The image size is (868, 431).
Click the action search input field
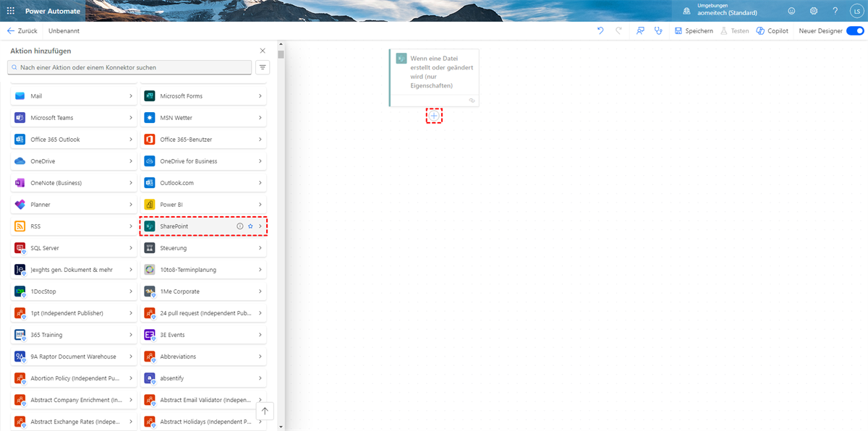[x=129, y=67]
